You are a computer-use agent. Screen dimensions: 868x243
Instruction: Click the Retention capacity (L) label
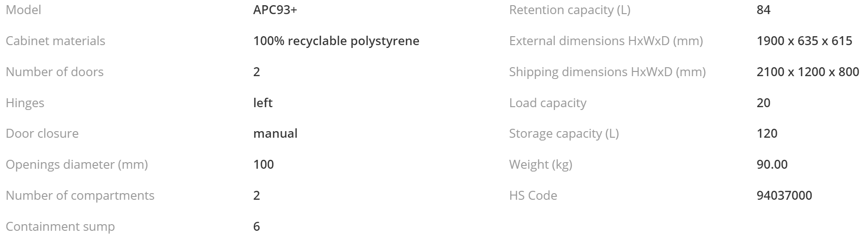(x=570, y=10)
